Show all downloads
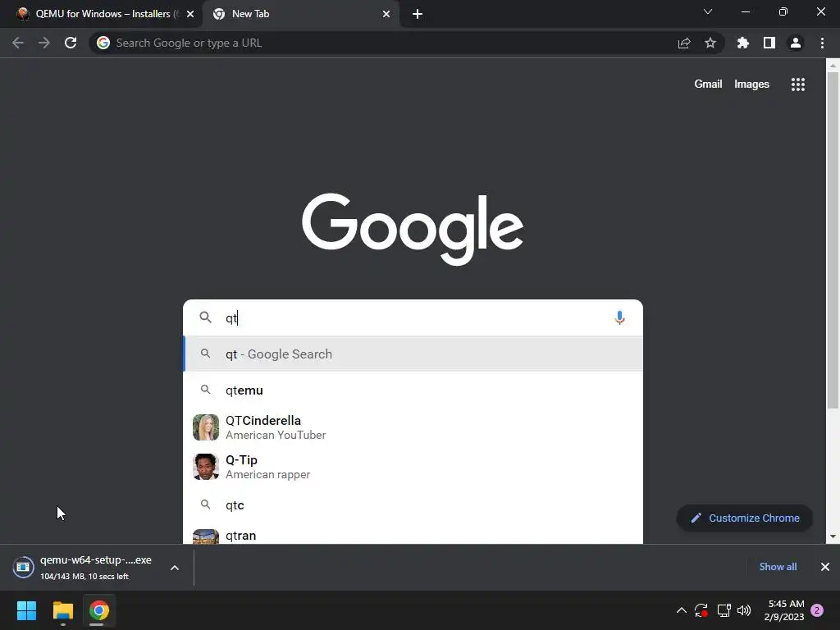This screenshot has height=630, width=840. pos(778,567)
